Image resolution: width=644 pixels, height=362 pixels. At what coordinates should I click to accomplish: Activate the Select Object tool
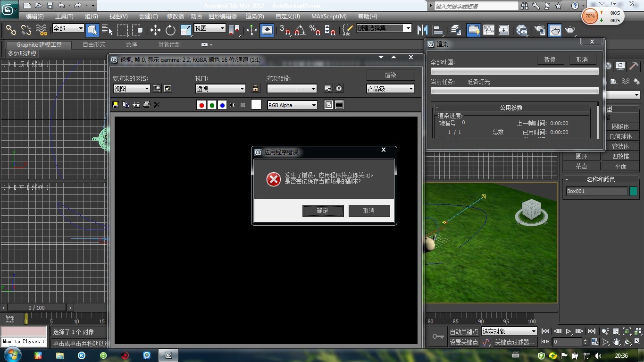[92, 30]
